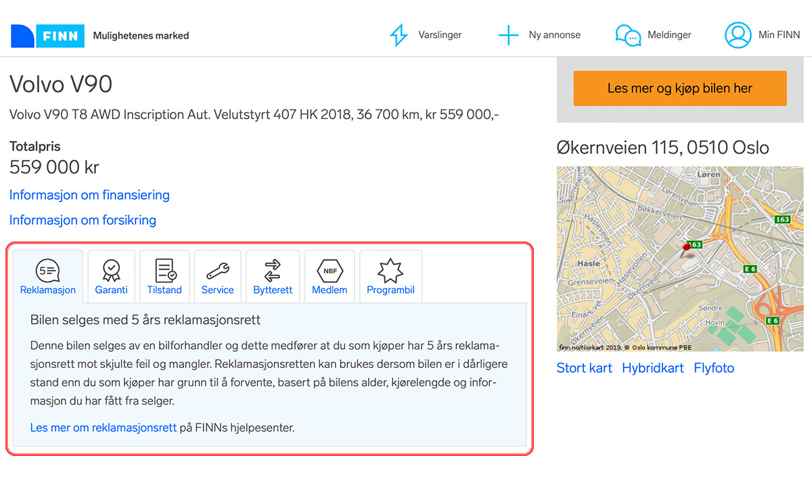
Task: Open the Stort kart view
Action: [x=584, y=367]
